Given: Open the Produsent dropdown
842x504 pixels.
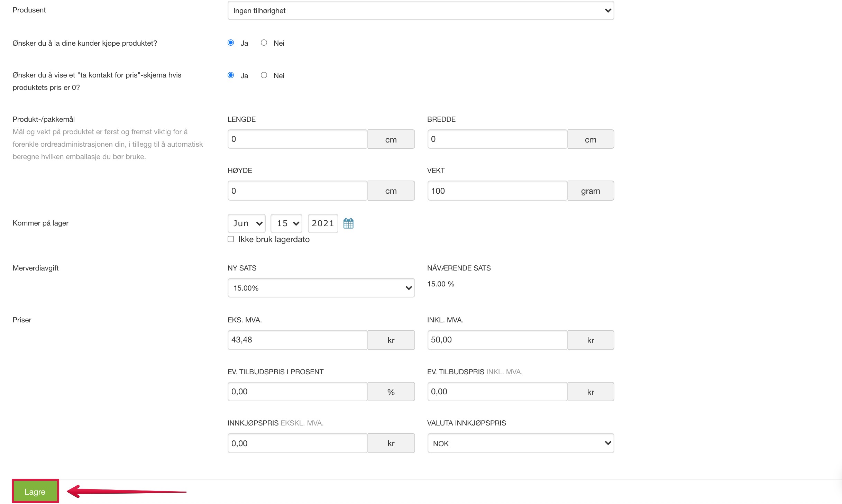Looking at the screenshot, I should pos(421,11).
